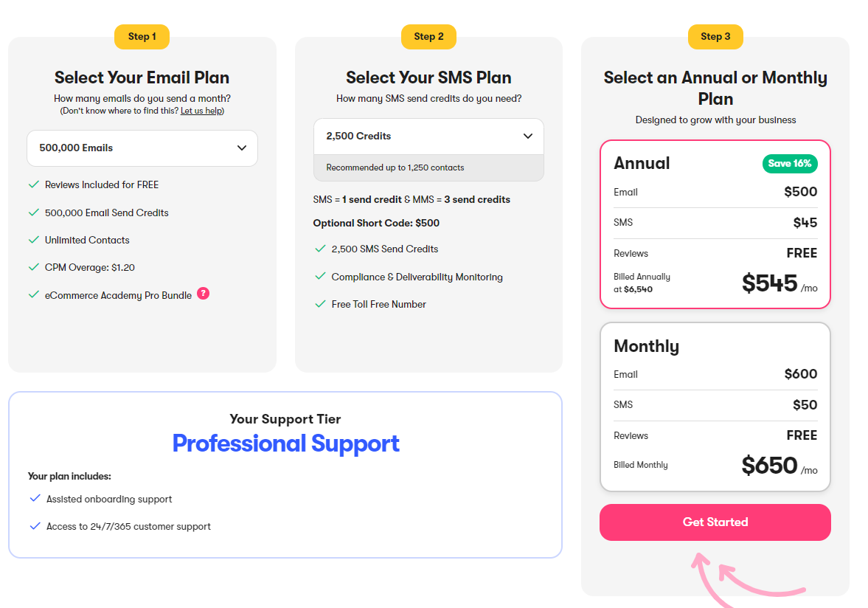Click blue checkmark by Assisted onboarding support
Screen dimensions: 868x608
(x=35, y=499)
